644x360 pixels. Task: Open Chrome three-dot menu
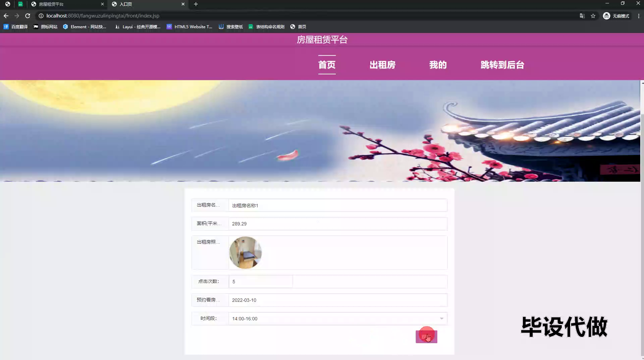pyautogui.click(x=639, y=16)
